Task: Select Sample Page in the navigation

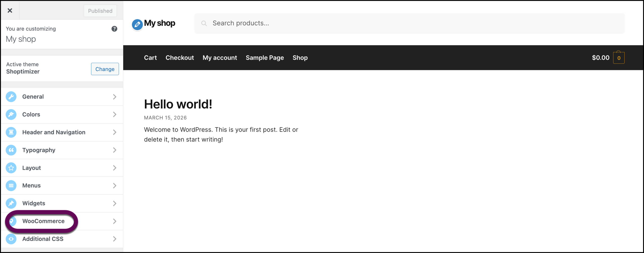Action: 265,57
